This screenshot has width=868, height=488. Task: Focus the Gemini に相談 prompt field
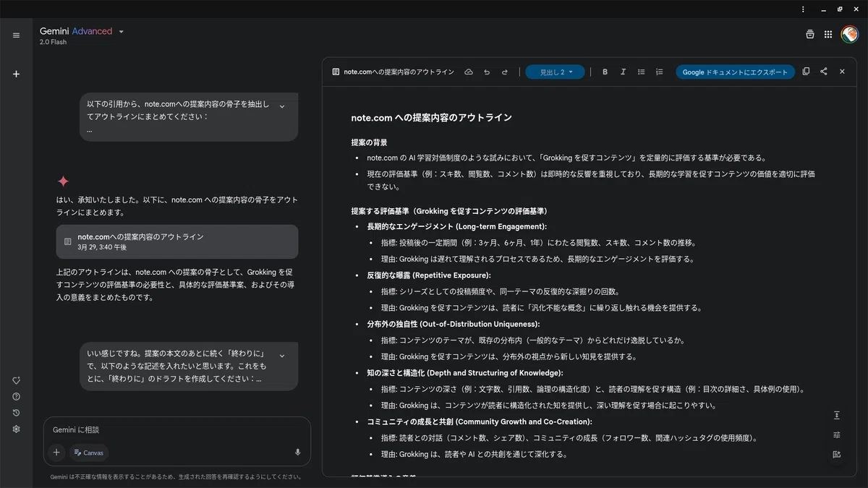click(x=174, y=429)
